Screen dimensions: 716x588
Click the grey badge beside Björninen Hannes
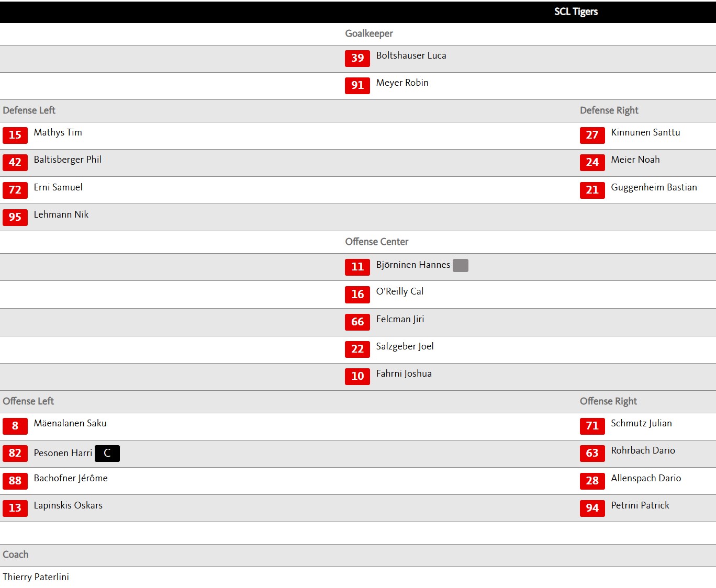click(x=461, y=266)
